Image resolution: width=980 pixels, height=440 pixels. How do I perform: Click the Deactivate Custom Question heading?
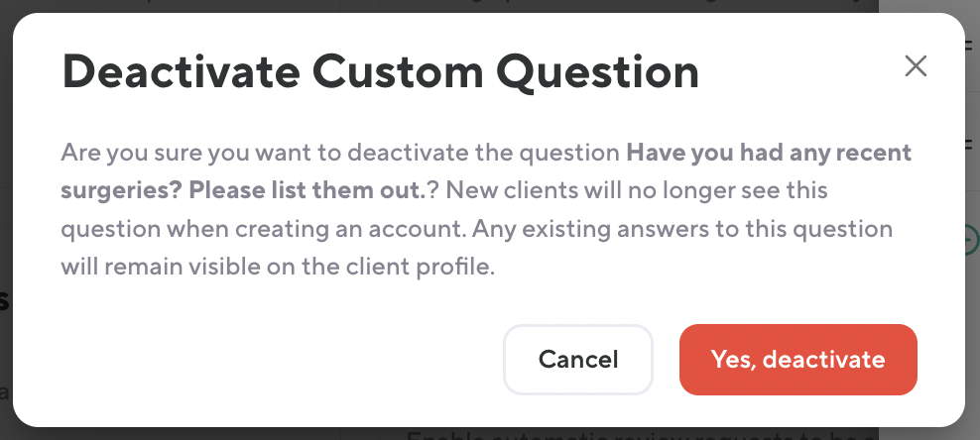coord(380,72)
